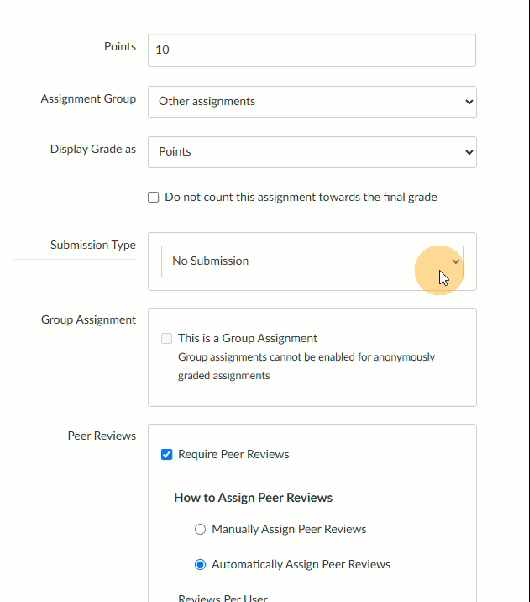This screenshot has height=602, width=530.
Task: Click 'Automatically Assign Peer Reviews' label
Action: 301,564
